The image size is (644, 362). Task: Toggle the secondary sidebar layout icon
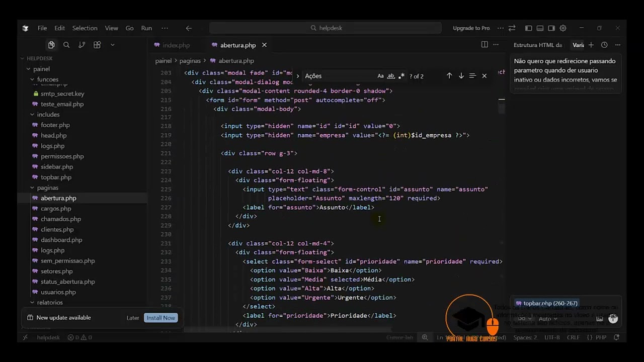551,28
